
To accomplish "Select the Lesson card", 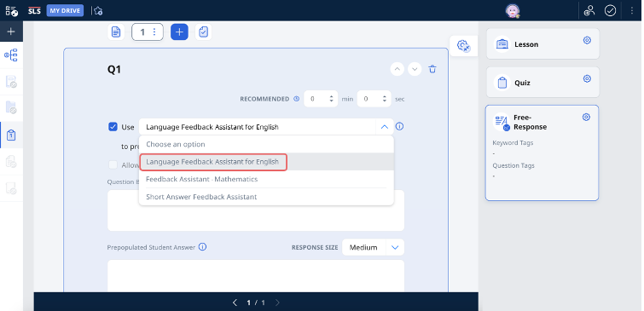I will coord(542,43).
